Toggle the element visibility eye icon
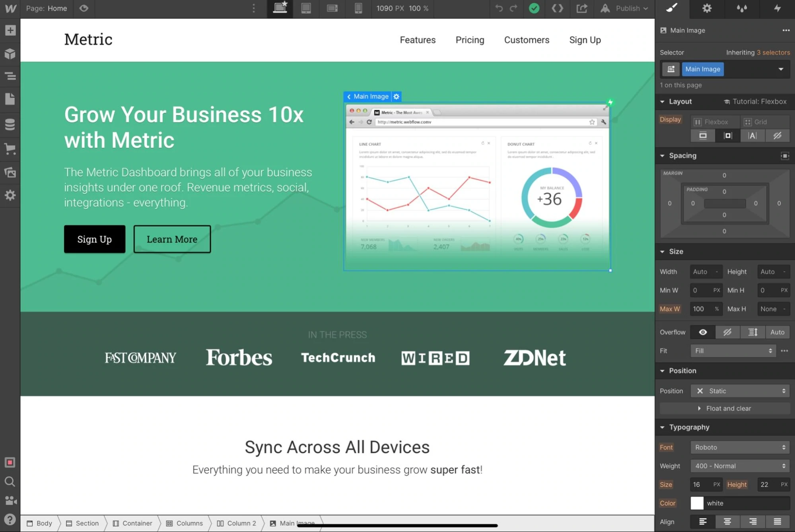This screenshot has width=795, height=532. click(x=704, y=332)
